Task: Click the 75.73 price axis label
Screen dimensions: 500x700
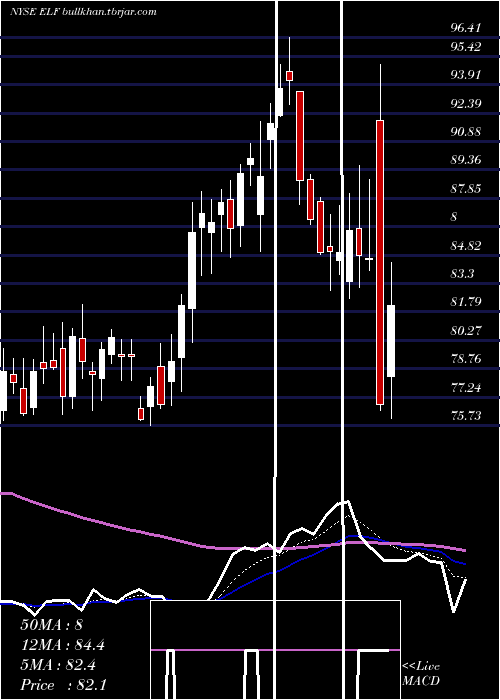Action: 466,416
